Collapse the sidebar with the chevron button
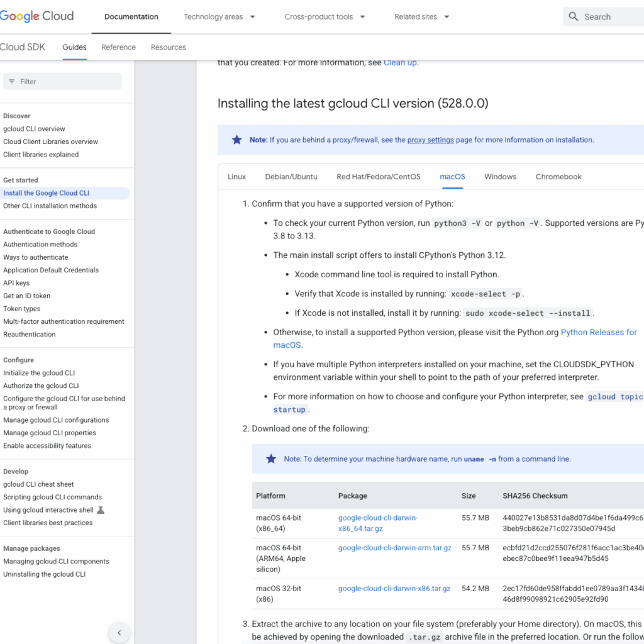Viewport: 644px width, 644px height. pos(119,633)
